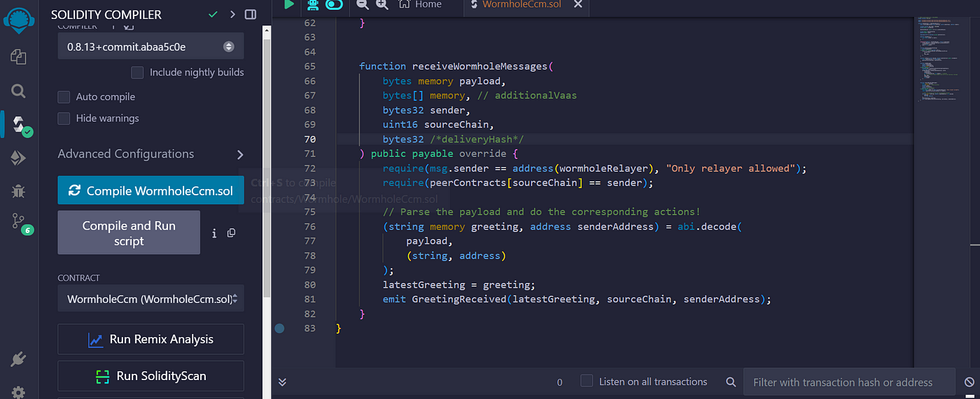Toggle the AI copilot switch in toolbar
Screen dimensions: 980x399
point(335,4)
